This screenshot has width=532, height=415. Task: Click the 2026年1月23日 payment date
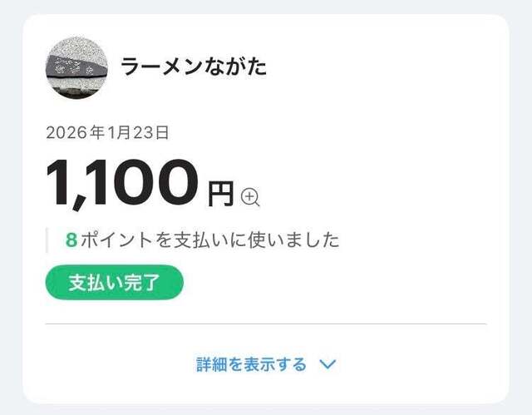coord(108,131)
